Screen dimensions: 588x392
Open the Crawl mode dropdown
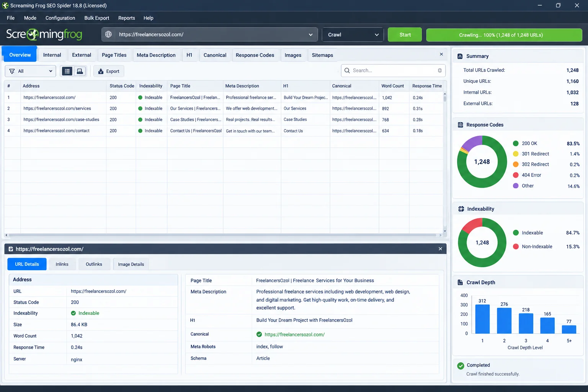tap(353, 34)
